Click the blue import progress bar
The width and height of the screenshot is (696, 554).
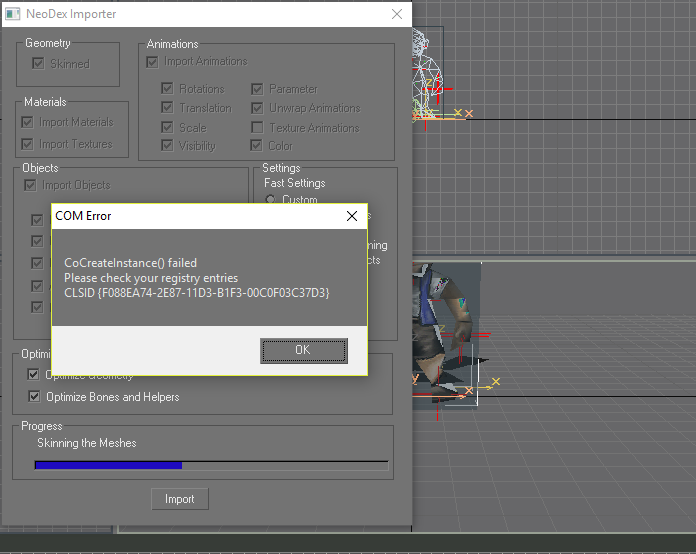click(211, 465)
